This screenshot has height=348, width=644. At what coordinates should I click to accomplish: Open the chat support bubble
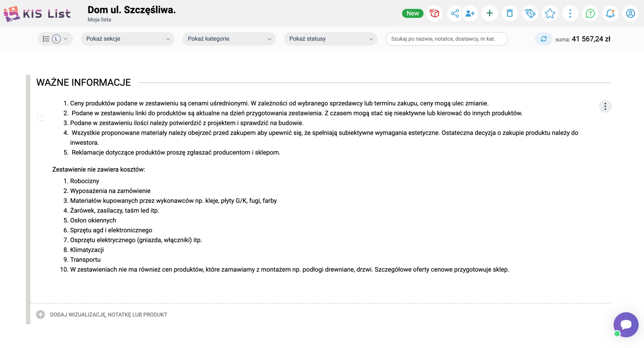626,325
